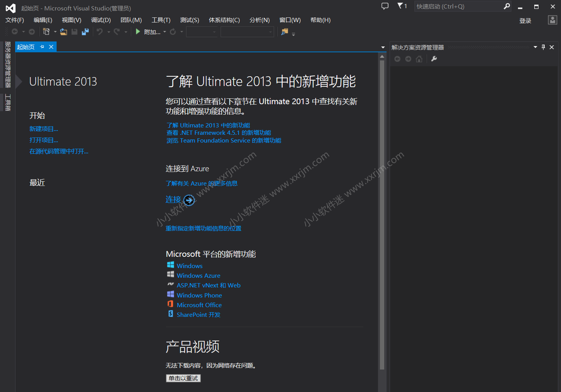Click the circled arrow next to 连接
Image resolution: width=561 pixels, height=392 pixels.
189,200
